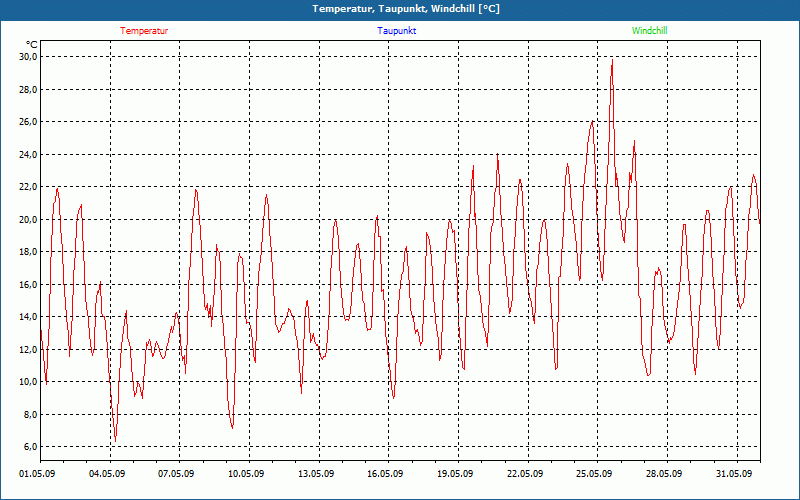Select the 20,0 y-axis value

pyautogui.click(x=28, y=219)
